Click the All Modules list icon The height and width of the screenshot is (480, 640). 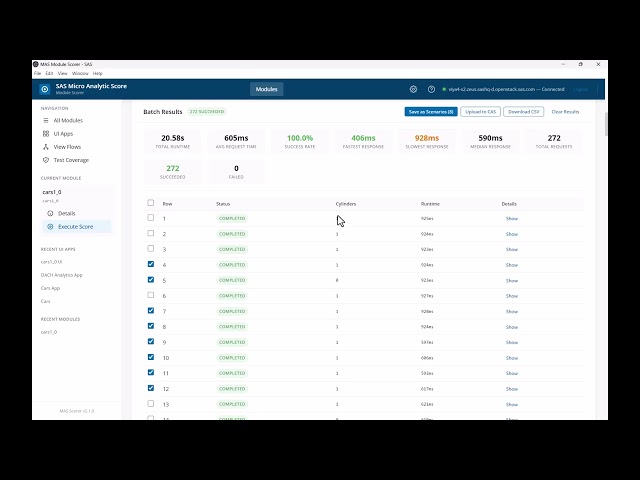(46, 120)
